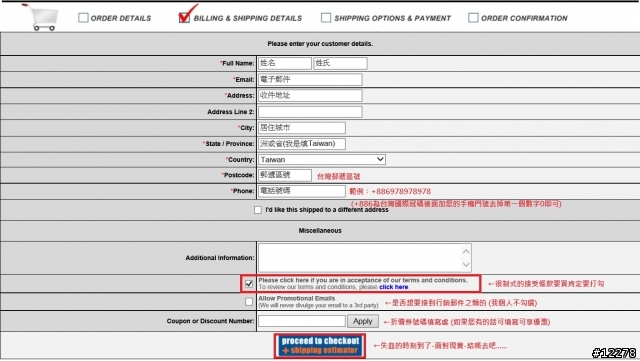Open the Country dropdown showing Taiwan
This screenshot has width=640, height=361.
(322, 159)
